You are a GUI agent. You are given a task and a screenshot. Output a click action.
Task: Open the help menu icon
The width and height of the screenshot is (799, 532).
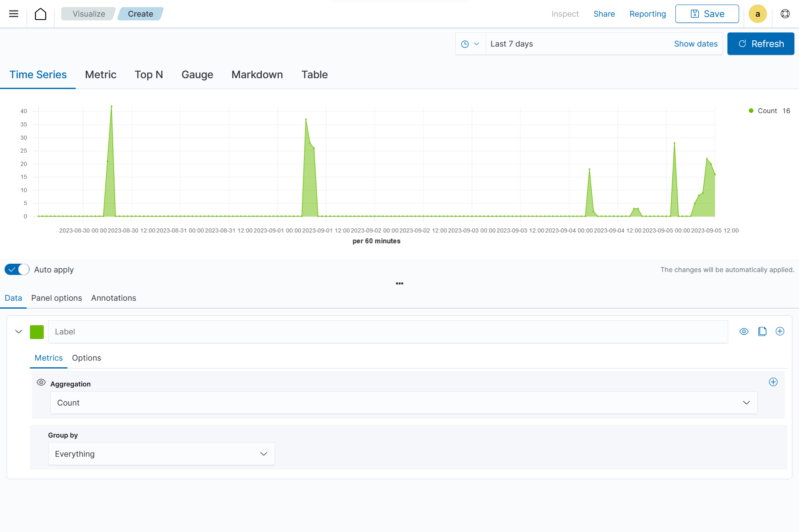(785, 14)
